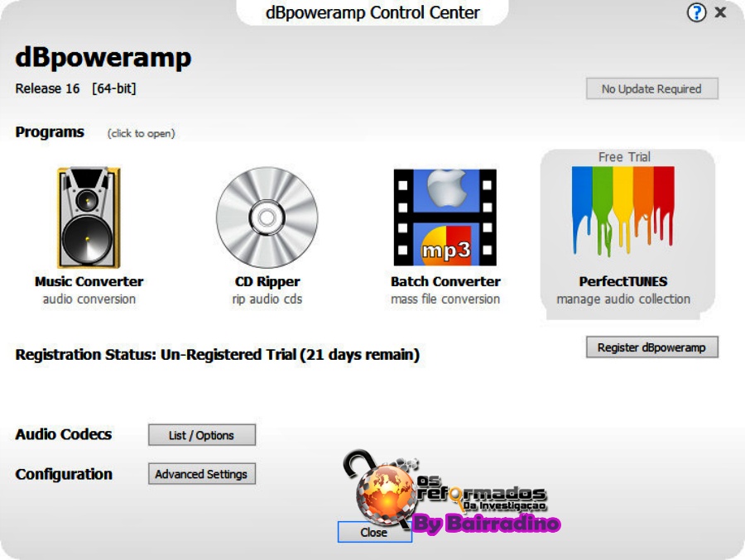Image resolution: width=745 pixels, height=560 pixels.
Task: Open Batch Converter film strip icon
Action: [x=445, y=218]
